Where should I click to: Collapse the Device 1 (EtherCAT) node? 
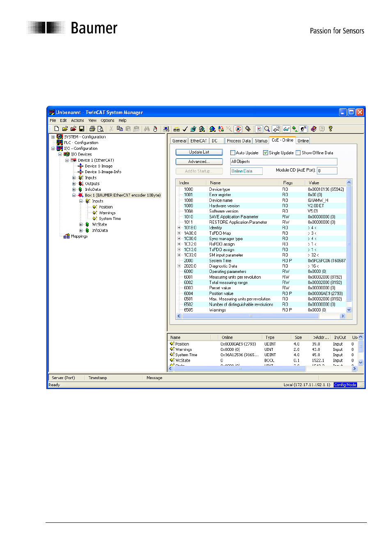click(67, 160)
